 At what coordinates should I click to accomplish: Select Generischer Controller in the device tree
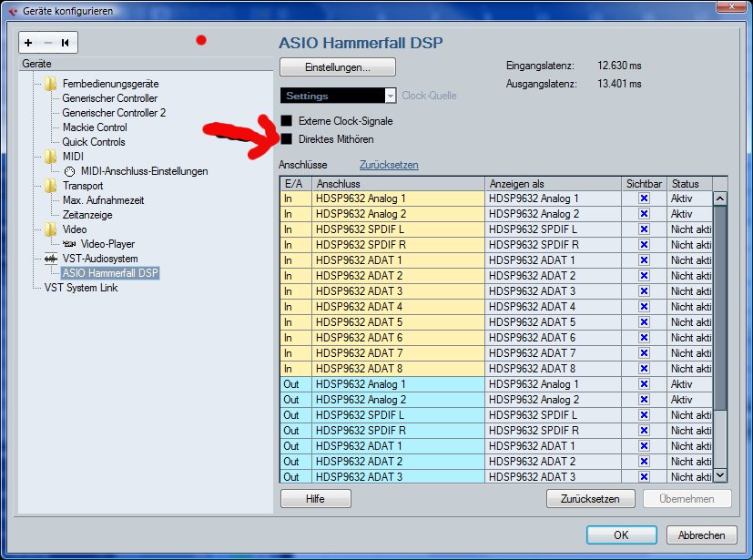pos(110,98)
